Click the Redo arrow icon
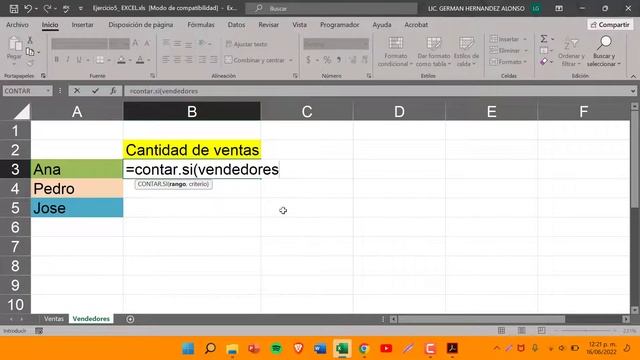Viewport: 640px width, 360px height. [x=47, y=8]
